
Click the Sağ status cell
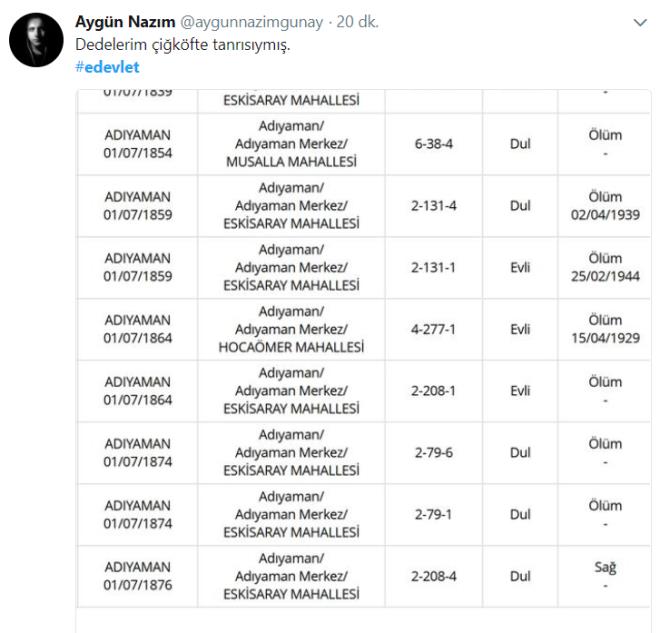(x=605, y=576)
